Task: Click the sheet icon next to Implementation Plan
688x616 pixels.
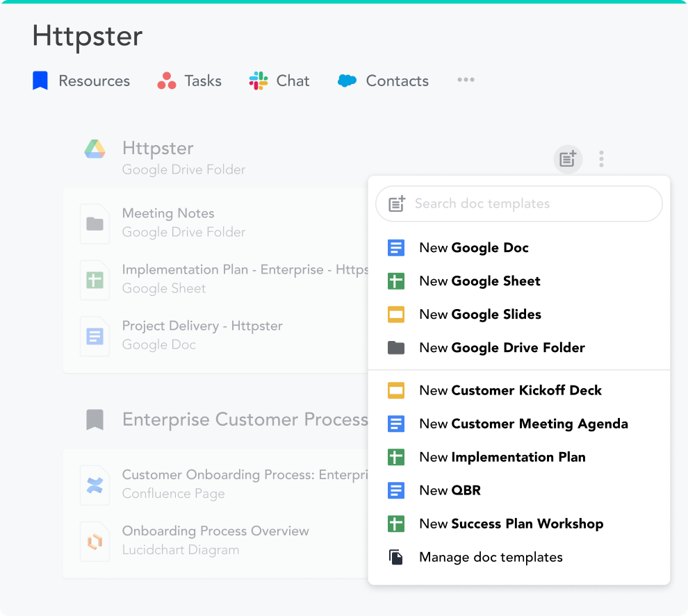Action: point(396,457)
